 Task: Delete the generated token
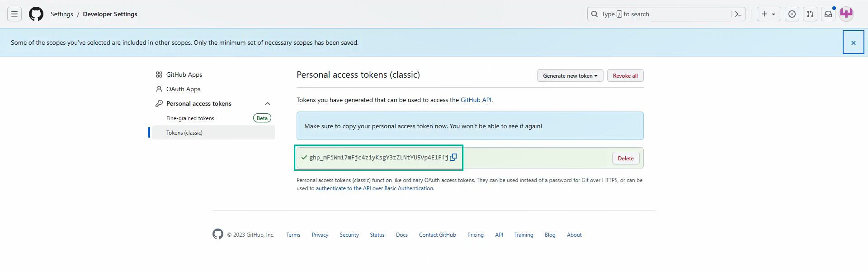626,158
